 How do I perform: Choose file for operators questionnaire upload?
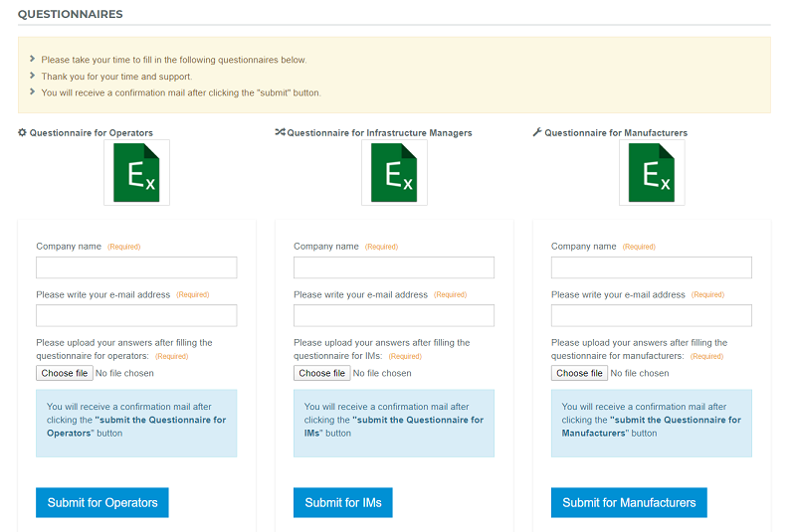pyautogui.click(x=65, y=373)
